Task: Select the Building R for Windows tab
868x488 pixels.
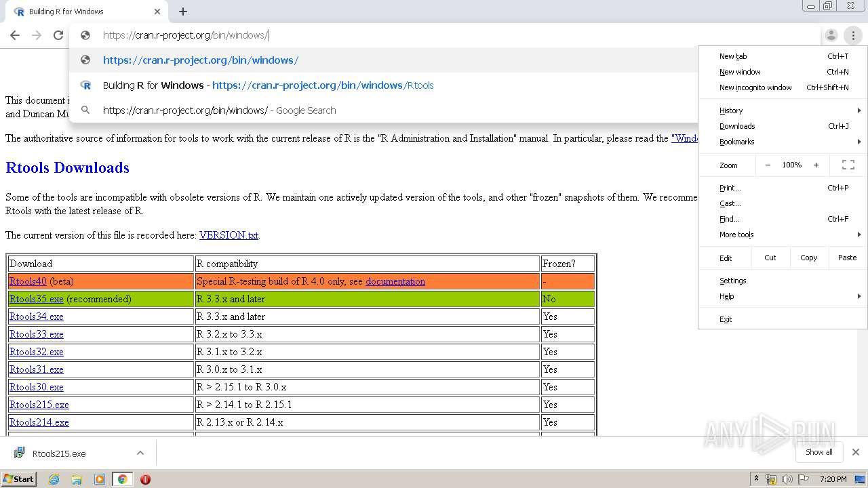Action: pos(86,12)
